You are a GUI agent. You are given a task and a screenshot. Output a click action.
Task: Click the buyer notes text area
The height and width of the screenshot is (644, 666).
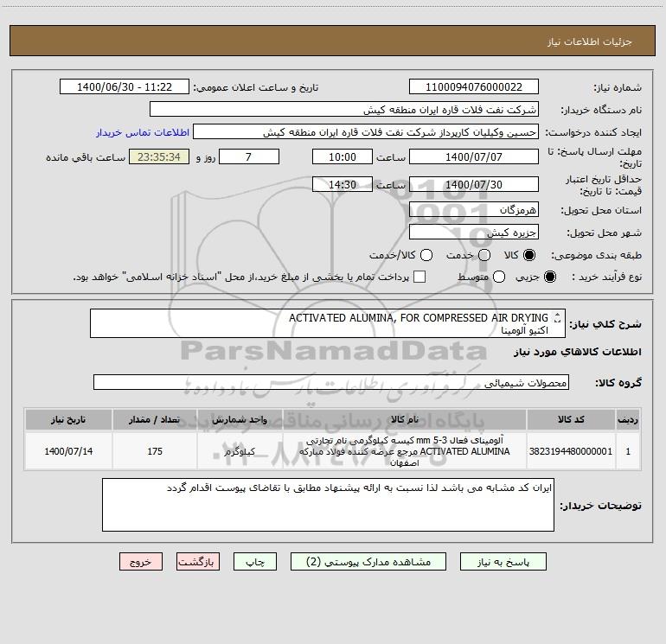point(328,505)
